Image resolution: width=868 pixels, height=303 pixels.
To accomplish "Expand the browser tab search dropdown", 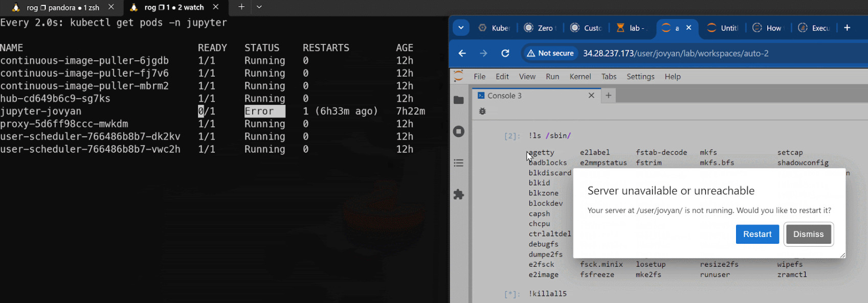I will (461, 28).
